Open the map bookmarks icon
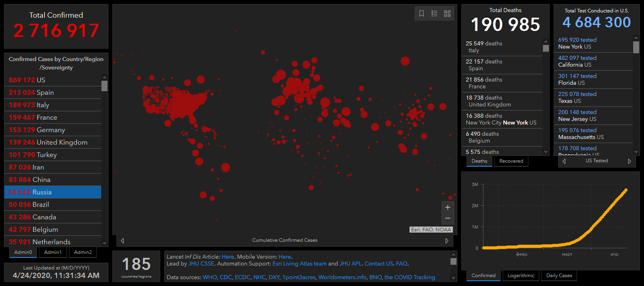The height and width of the screenshot is (286, 644). click(422, 14)
